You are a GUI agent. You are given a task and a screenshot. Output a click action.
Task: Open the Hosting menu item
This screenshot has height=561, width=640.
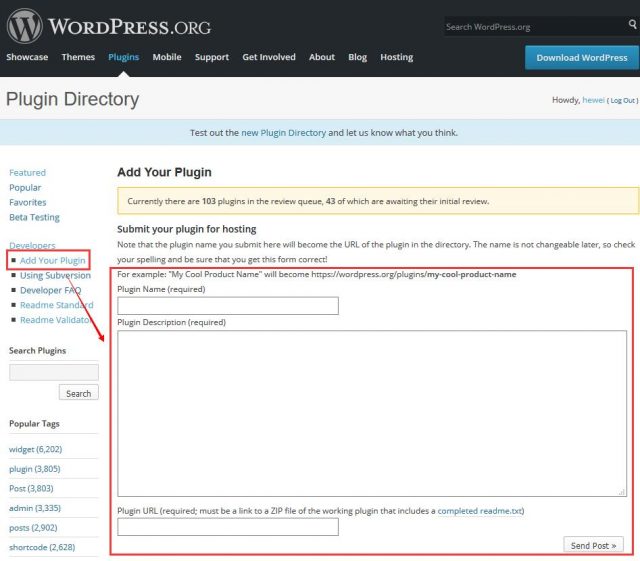point(397,57)
